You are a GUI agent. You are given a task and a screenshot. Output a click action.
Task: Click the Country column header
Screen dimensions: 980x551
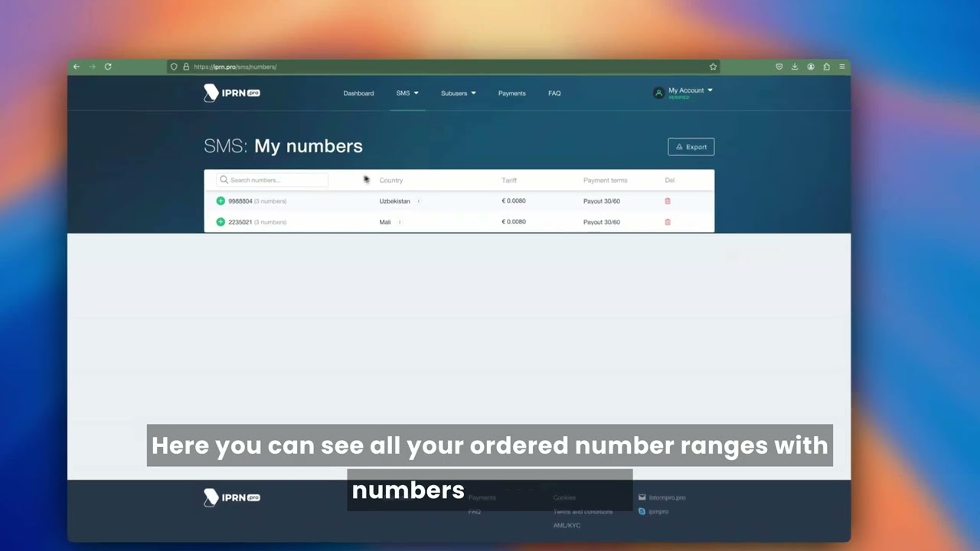coord(391,181)
